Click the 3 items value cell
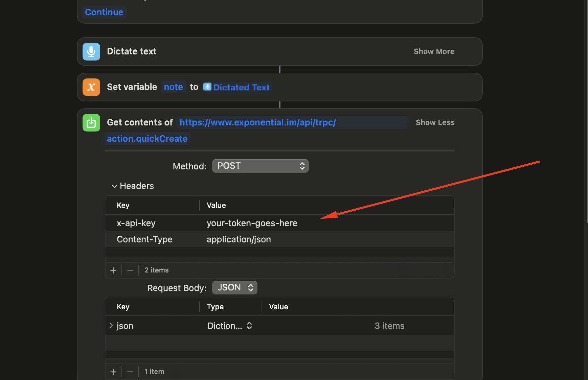The height and width of the screenshot is (380, 588). pos(389,326)
